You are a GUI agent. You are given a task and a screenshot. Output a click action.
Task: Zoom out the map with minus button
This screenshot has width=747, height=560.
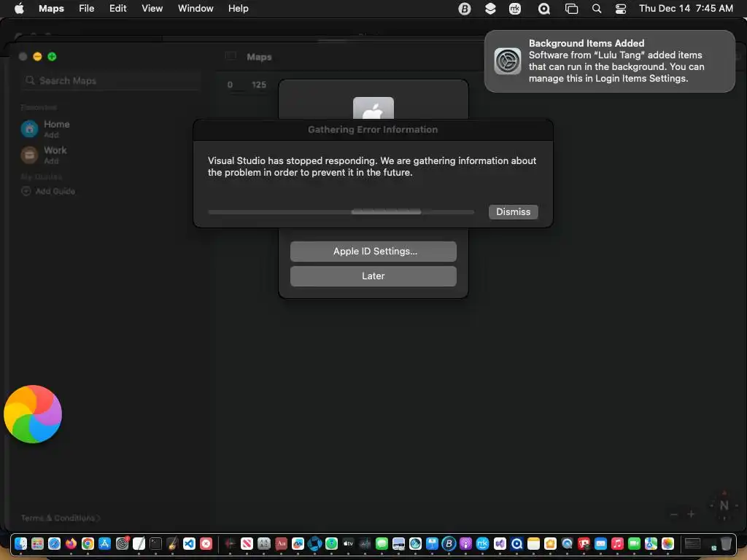tap(673, 514)
